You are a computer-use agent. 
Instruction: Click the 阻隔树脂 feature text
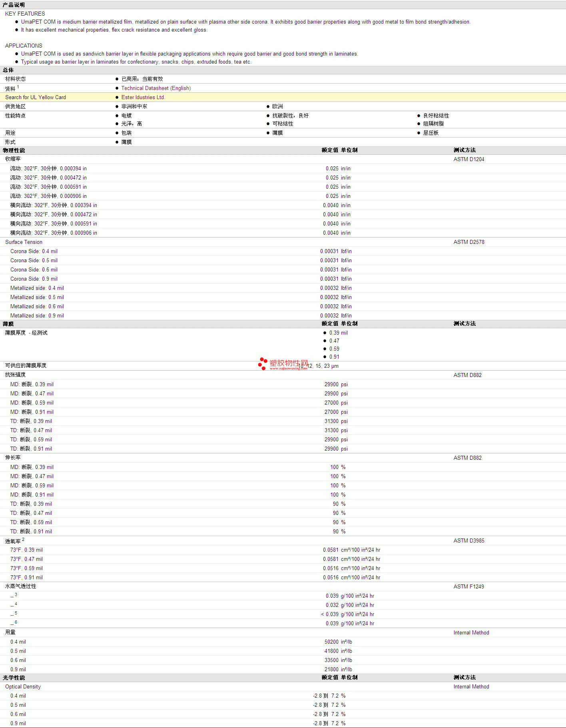(433, 124)
